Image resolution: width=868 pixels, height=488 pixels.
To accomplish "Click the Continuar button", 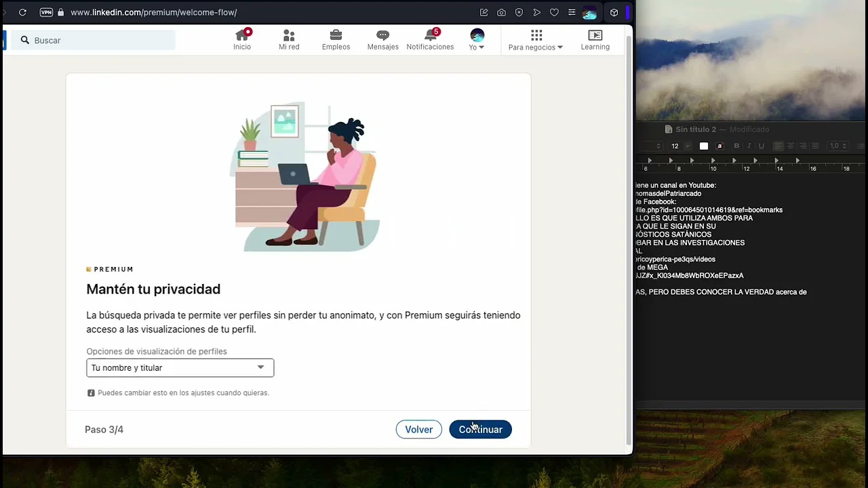I will 480,430.
